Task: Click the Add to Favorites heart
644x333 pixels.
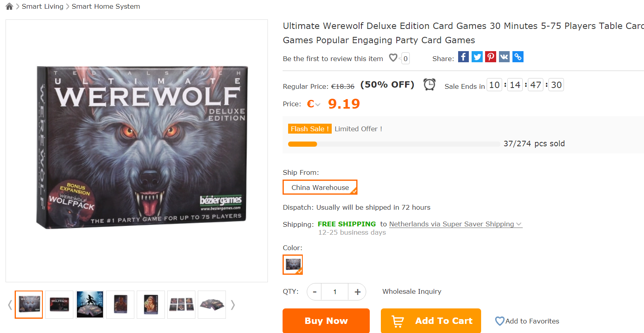Action: pos(500,321)
